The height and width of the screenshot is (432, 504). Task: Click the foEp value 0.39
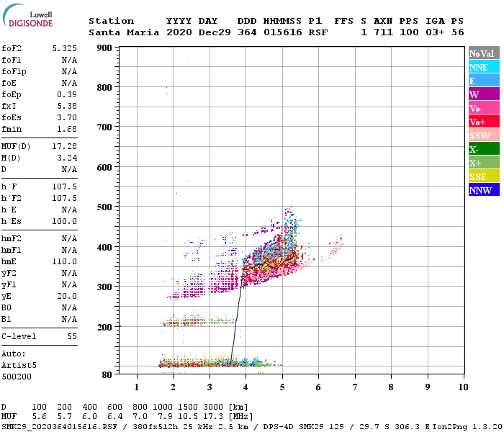67,94
